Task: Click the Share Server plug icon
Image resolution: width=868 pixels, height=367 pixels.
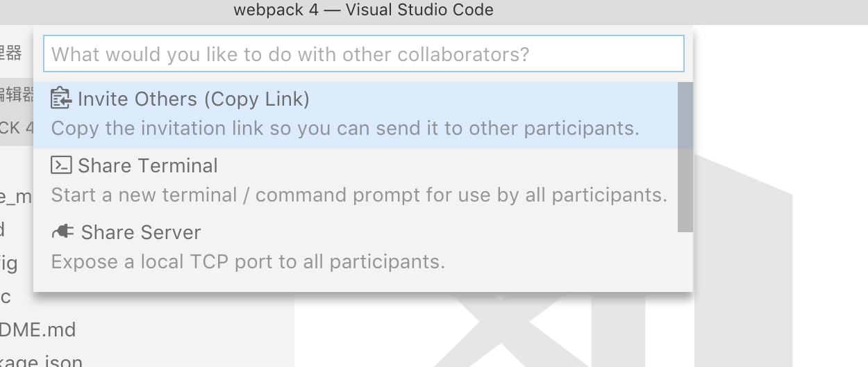Action: click(62, 231)
